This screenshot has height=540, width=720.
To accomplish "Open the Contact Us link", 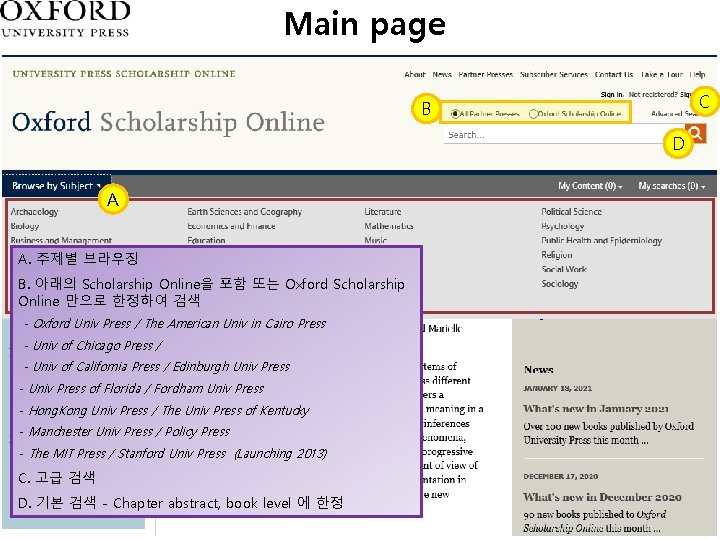I will click(613, 74).
